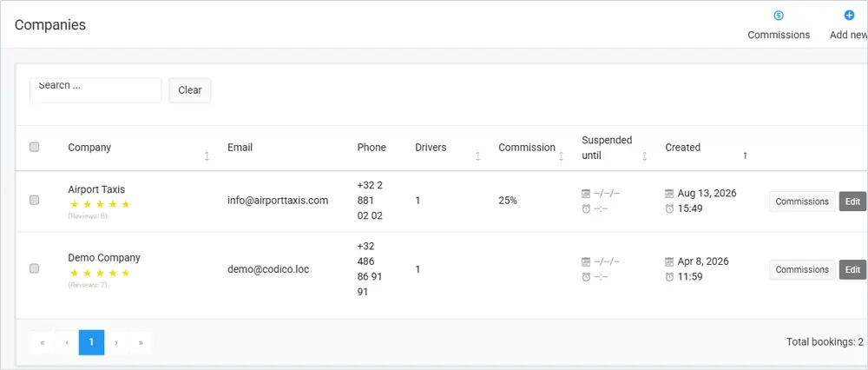Click the clock icon next to 15:49
The height and width of the screenshot is (370, 868).
click(x=669, y=208)
